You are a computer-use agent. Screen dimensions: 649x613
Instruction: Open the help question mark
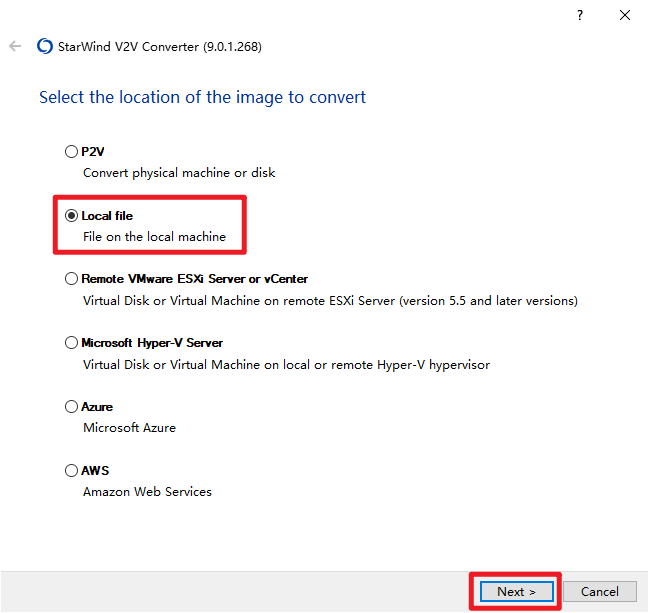(x=580, y=15)
